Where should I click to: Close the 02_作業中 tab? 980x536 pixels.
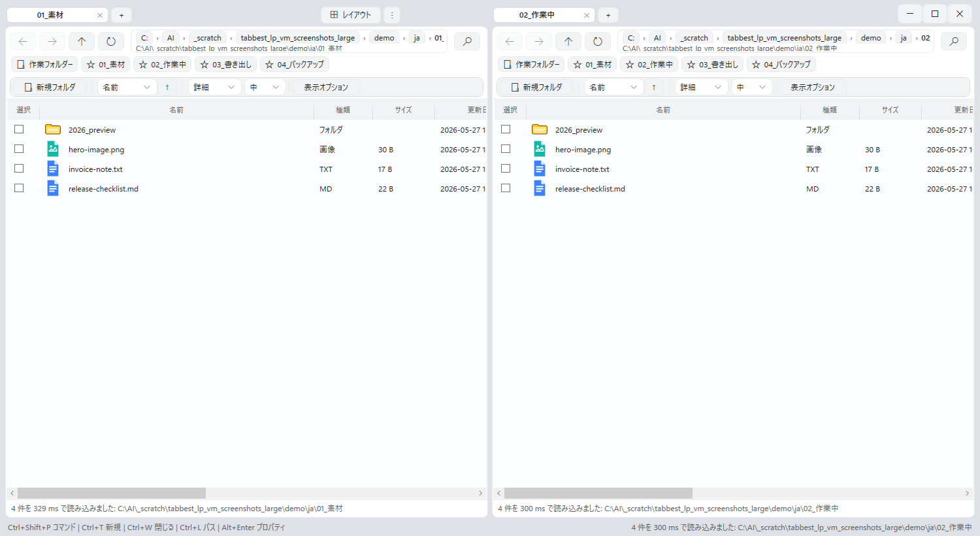pos(587,15)
